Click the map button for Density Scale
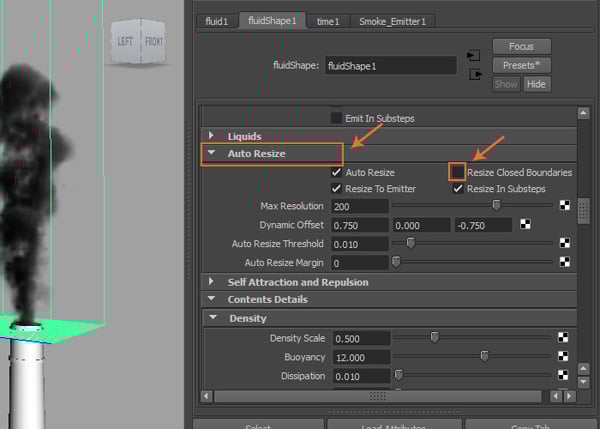 coord(563,337)
